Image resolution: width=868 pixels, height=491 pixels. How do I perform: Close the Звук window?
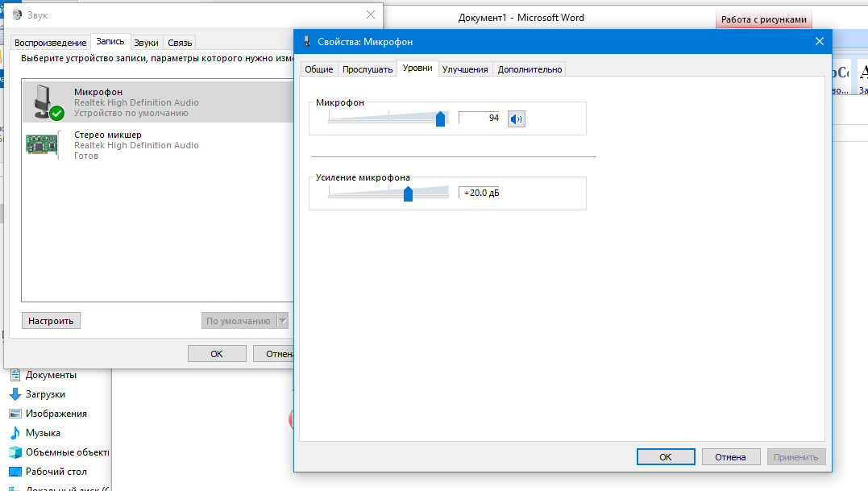coord(371,15)
